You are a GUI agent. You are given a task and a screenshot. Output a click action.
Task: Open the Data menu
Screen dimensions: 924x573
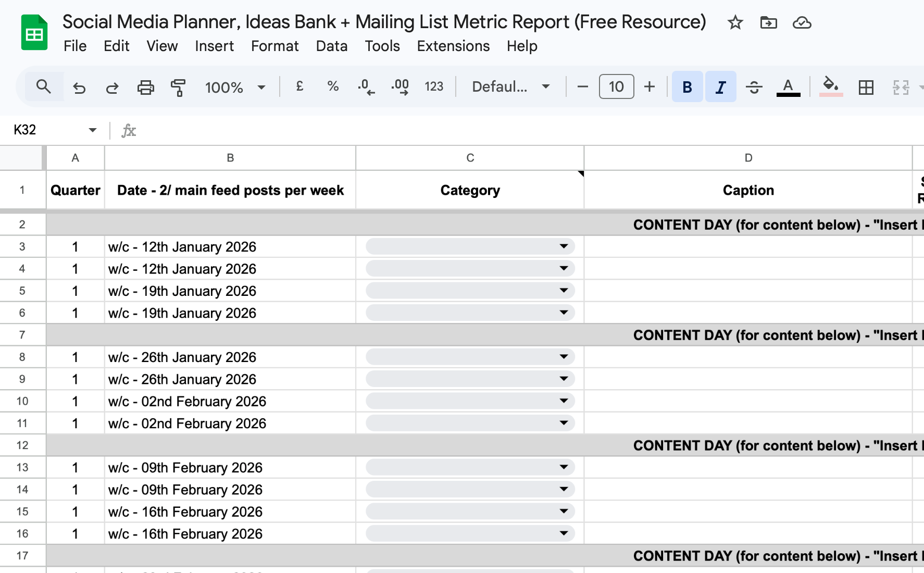(x=331, y=46)
